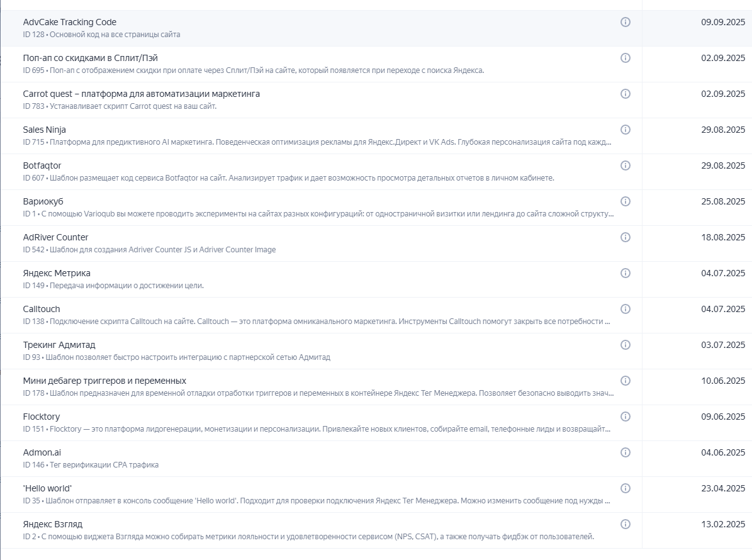The image size is (752, 560).
Task: Open info icon for Flocktory row
Action: [x=626, y=417]
